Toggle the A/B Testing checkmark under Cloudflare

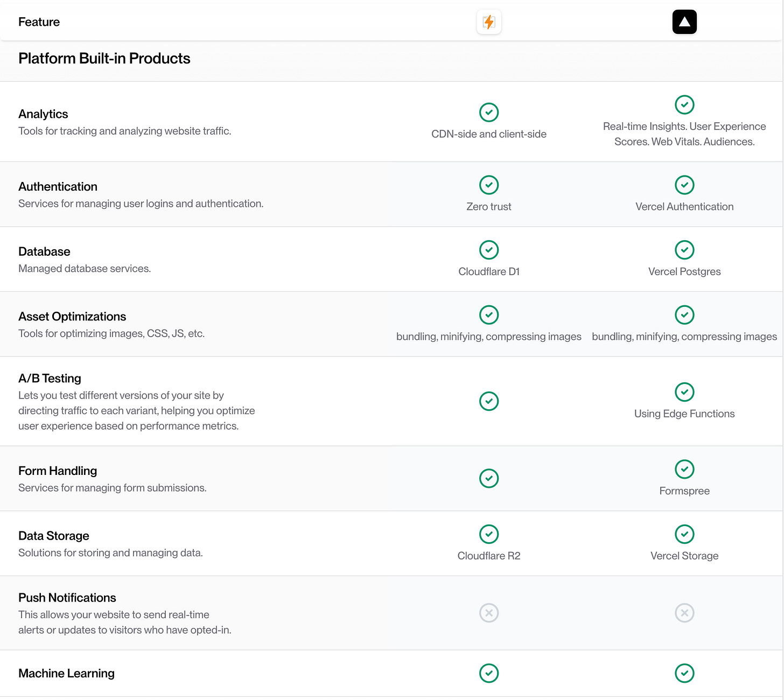488,401
